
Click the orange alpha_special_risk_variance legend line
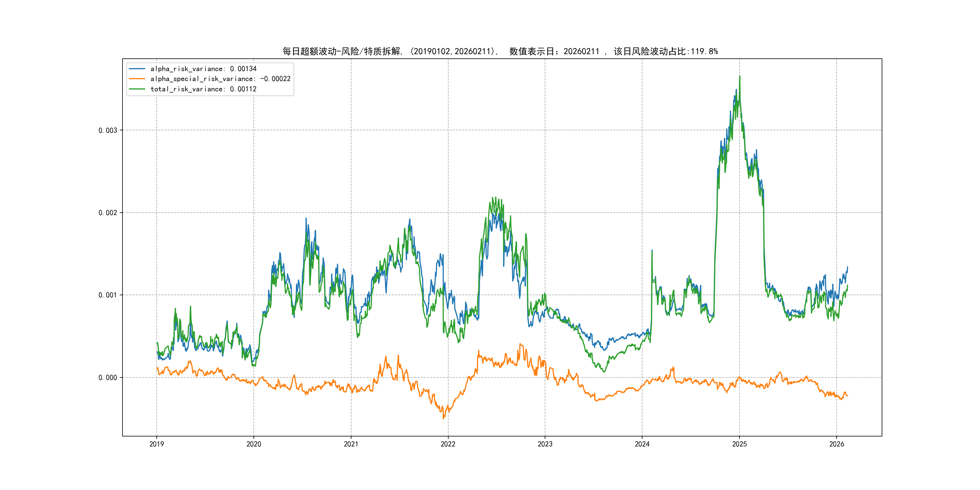(137, 79)
